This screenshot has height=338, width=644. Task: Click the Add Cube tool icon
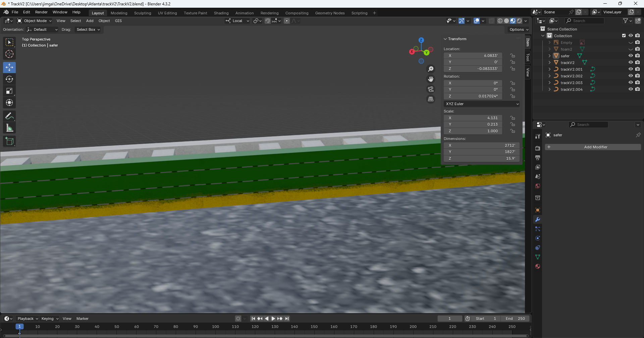[x=9, y=141]
